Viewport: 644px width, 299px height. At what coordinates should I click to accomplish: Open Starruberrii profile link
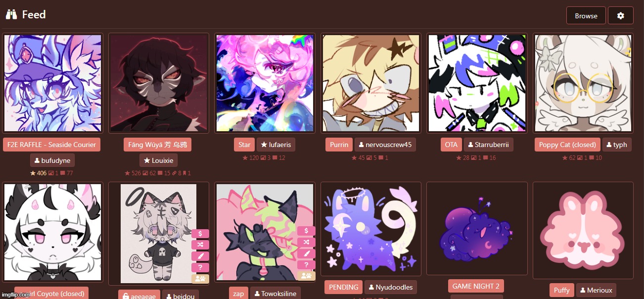[489, 145]
